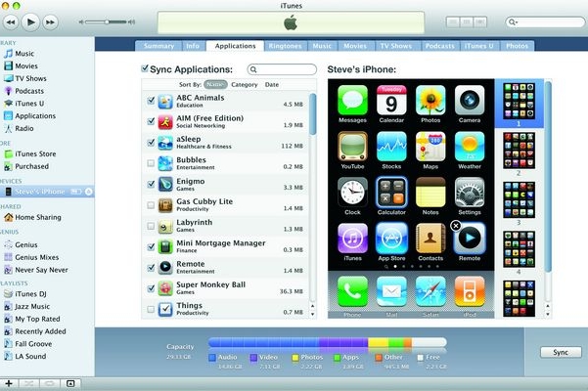The height and width of the screenshot is (391, 588).
Task: Open the Summary tab
Action: pyautogui.click(x=159, y=46)
